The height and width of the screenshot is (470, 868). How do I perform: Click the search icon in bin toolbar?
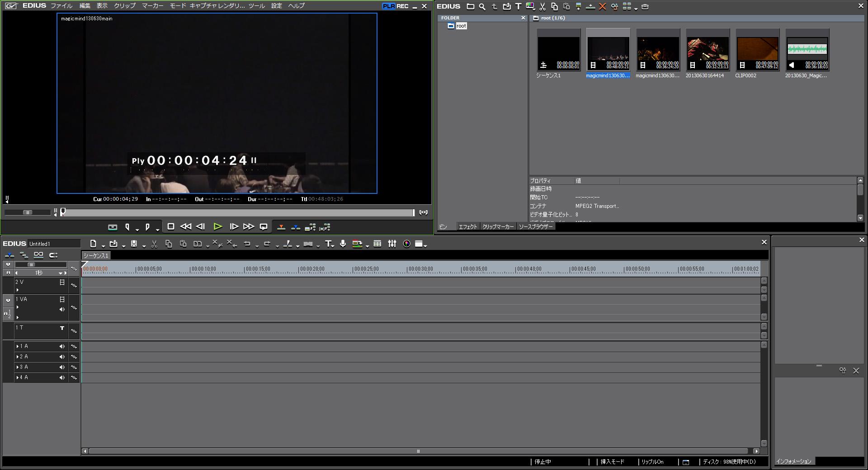[x=482, y=6]
